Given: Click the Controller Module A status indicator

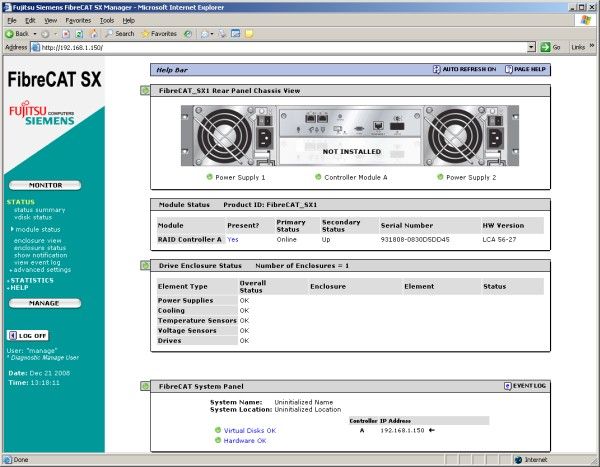Looking at the screenshot, I should point(318,177).
